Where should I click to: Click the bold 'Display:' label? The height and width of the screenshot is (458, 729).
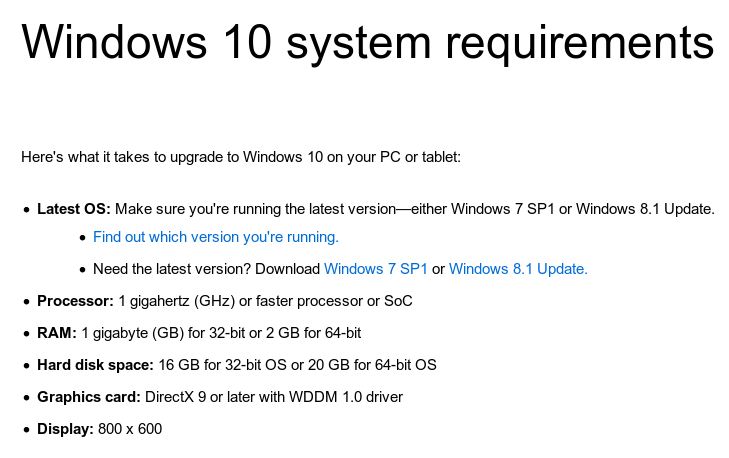[65, 429]
